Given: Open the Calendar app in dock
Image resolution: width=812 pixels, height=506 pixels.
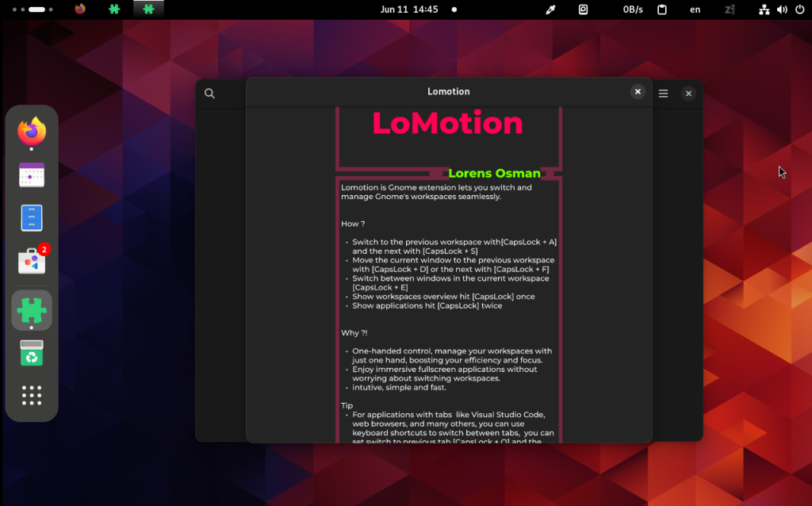Looking at the screenshot, I should coord(32,174).
